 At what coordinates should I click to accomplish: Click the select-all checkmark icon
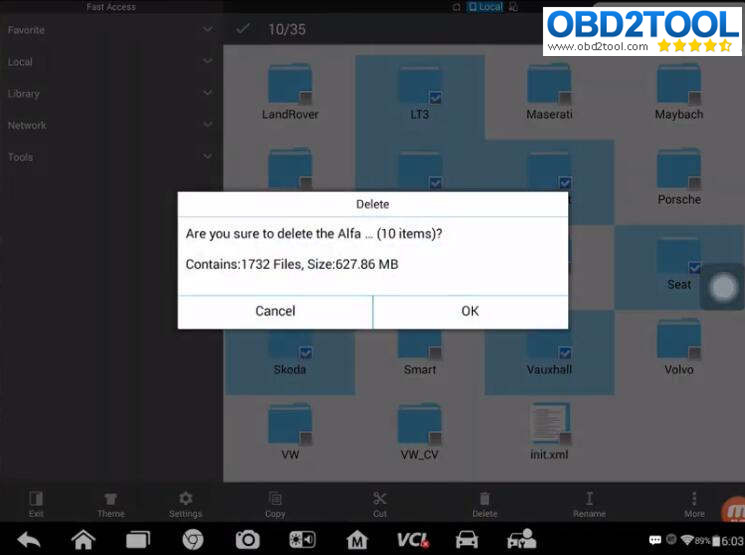242,29
